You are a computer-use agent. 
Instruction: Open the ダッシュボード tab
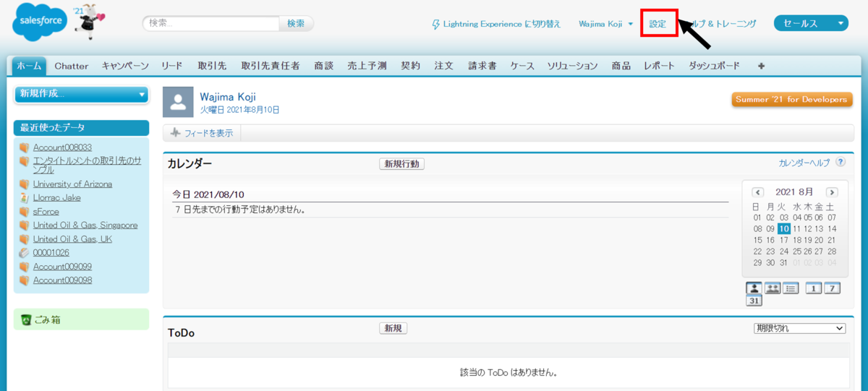(715, 66)
